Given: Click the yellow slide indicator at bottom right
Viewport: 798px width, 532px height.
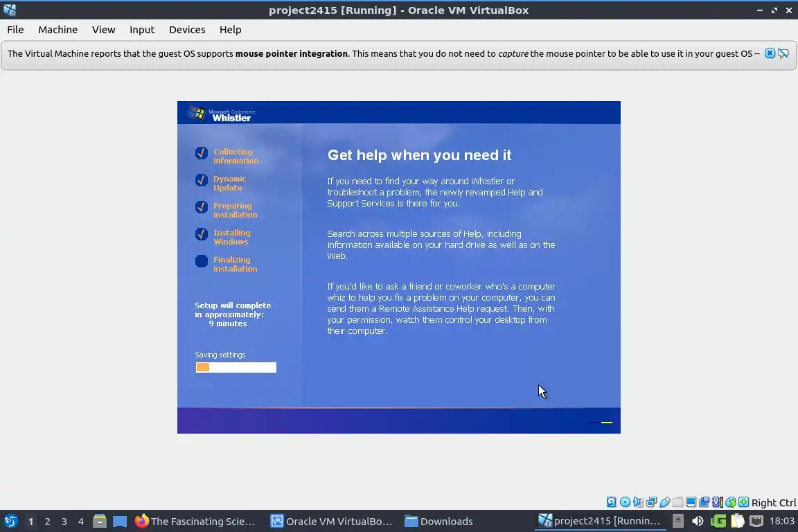Looking at the screenshot, I should tap(607, 423).
